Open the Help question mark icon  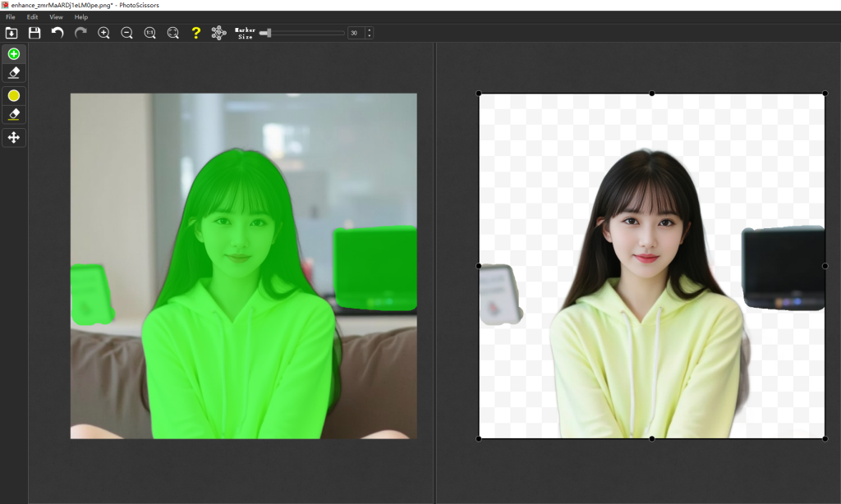coord(195,33)
